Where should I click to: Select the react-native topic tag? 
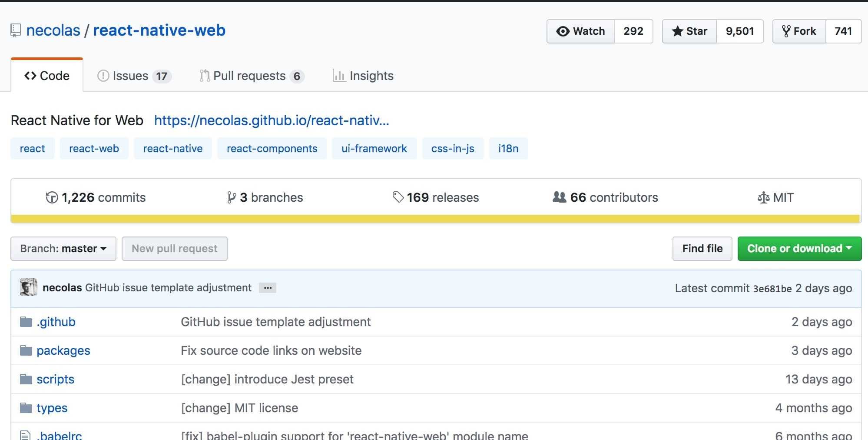[x=173, y=149]
